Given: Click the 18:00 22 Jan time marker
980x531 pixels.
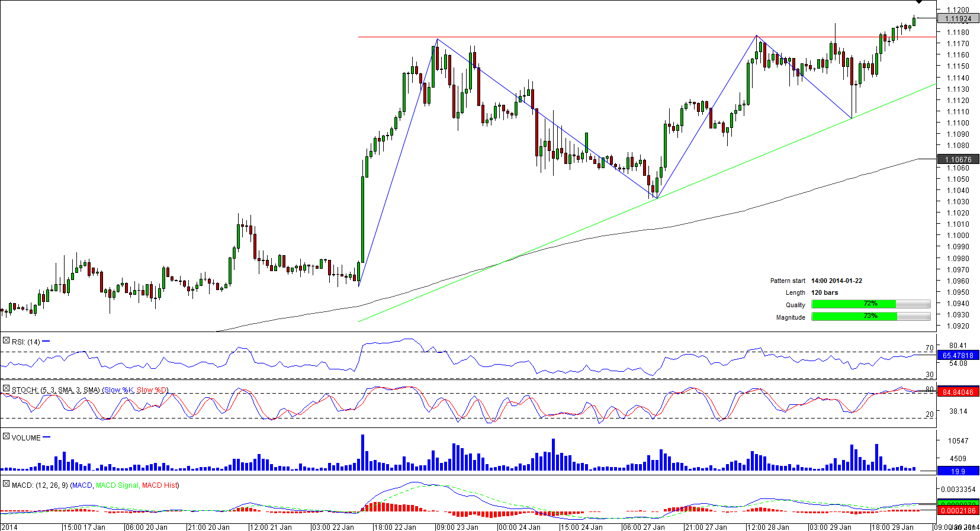Looking at the screenshot, I should [x=396, y=527].
